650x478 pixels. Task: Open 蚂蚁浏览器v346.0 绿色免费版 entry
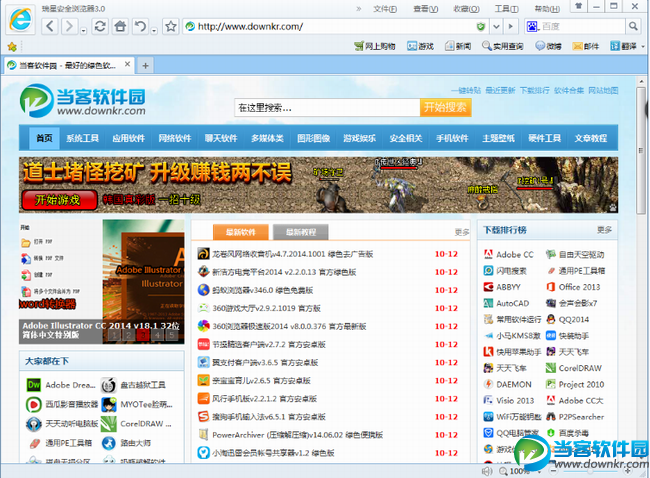click(262, 290)
